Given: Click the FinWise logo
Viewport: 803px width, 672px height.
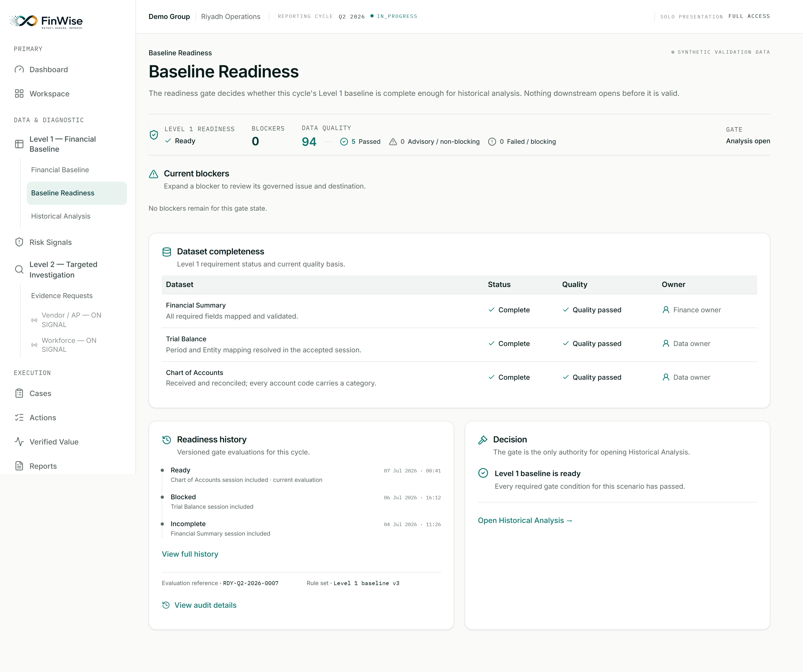Looking at the screenshot, I should (46, 21).
